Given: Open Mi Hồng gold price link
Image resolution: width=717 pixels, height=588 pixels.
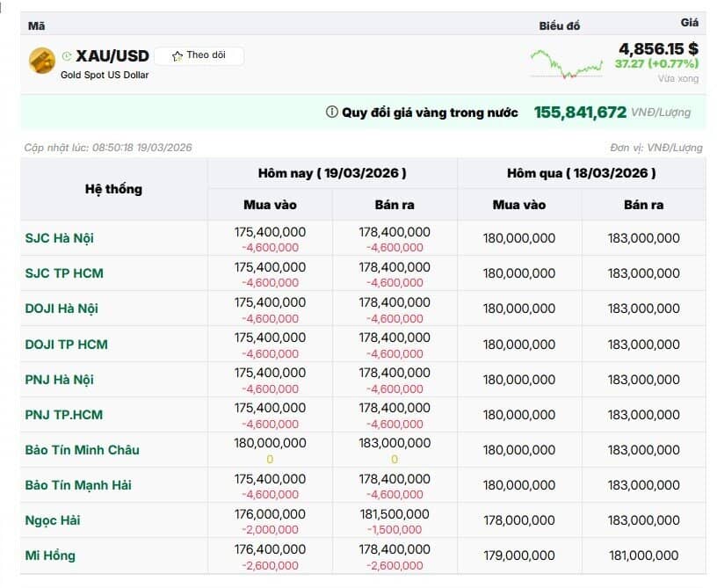Looking at the screenshot, I should pyautogui.click(x=50, y=555).
